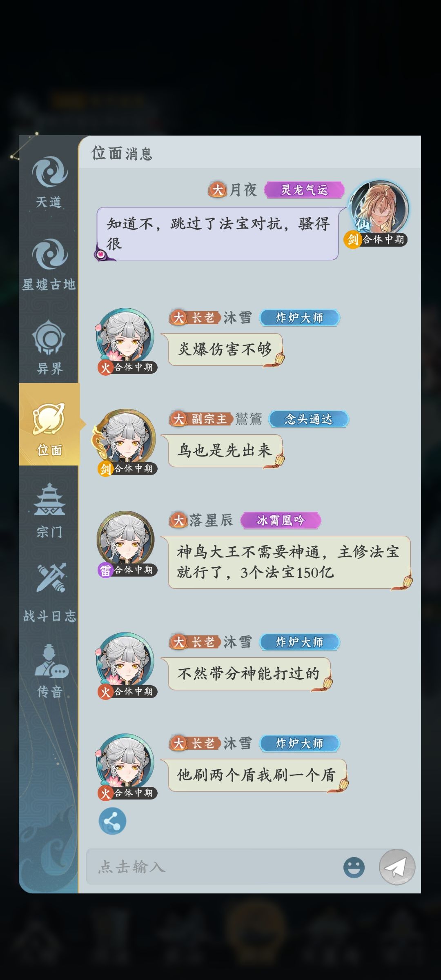Select the highlighted 位面 tab
The width and height of the screenshot is (441, 980).
(x=49, y=425)
